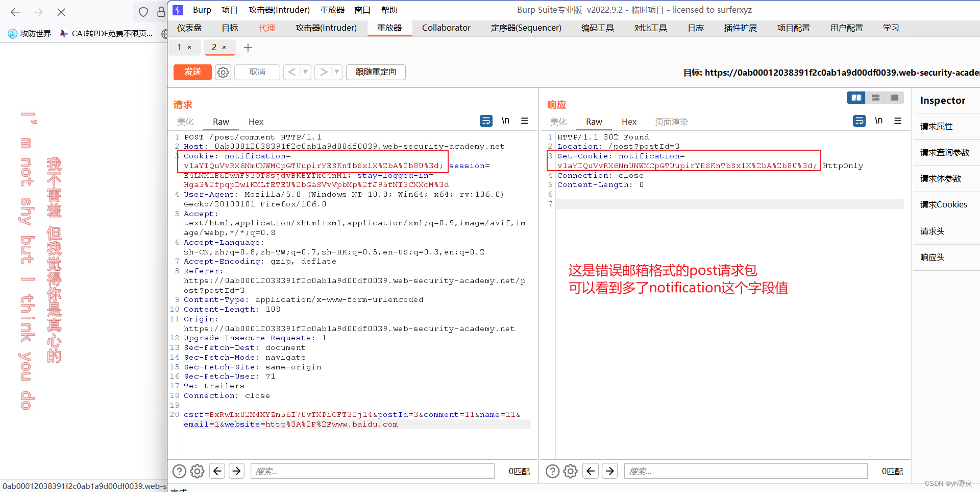This screenshot has height=492, width=980.
Task: Switch to the Collaborator tab
Action: [x=446, y=28]
